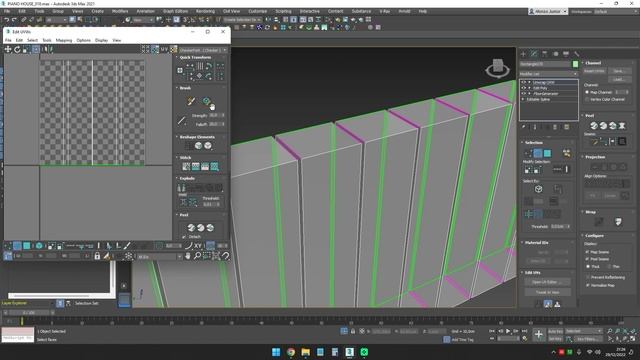Open the Motion tab in the command panel
640x360 pixels.
pos(555,54)
